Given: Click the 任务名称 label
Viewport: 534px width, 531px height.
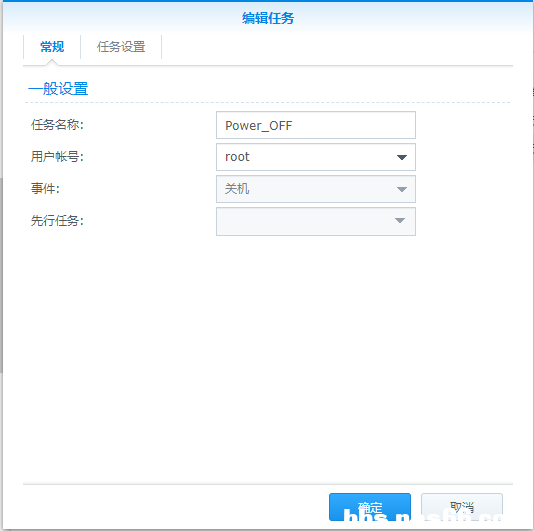Looking at the screenshot, I should 57,125.
